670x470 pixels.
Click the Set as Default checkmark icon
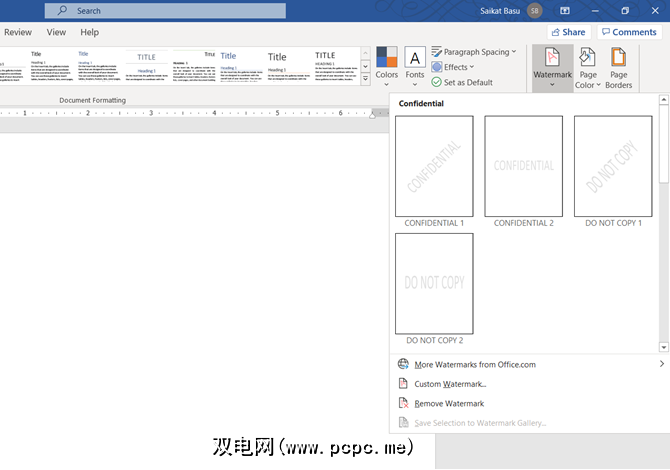point(437,83)
